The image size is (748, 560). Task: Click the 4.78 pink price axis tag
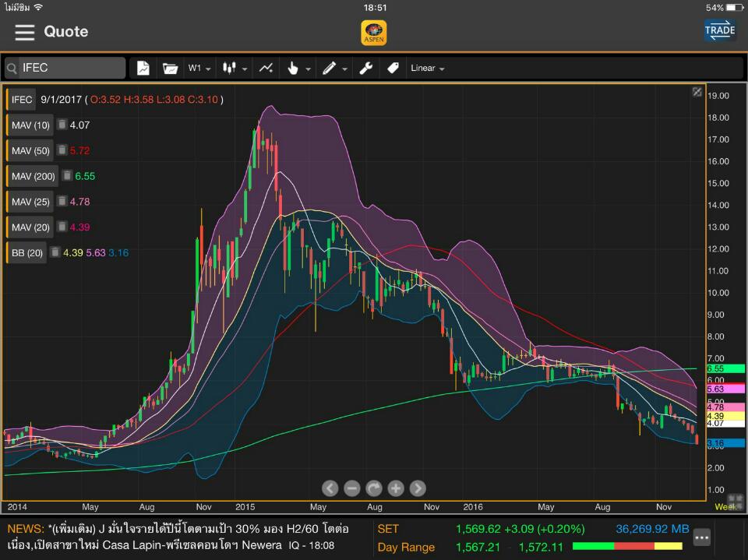click(725, 407)
